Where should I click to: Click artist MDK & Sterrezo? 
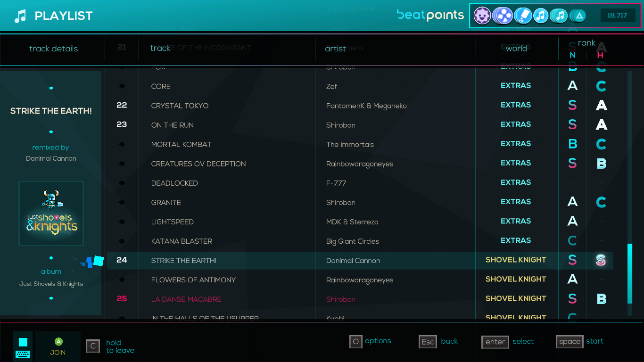(352, 222)
